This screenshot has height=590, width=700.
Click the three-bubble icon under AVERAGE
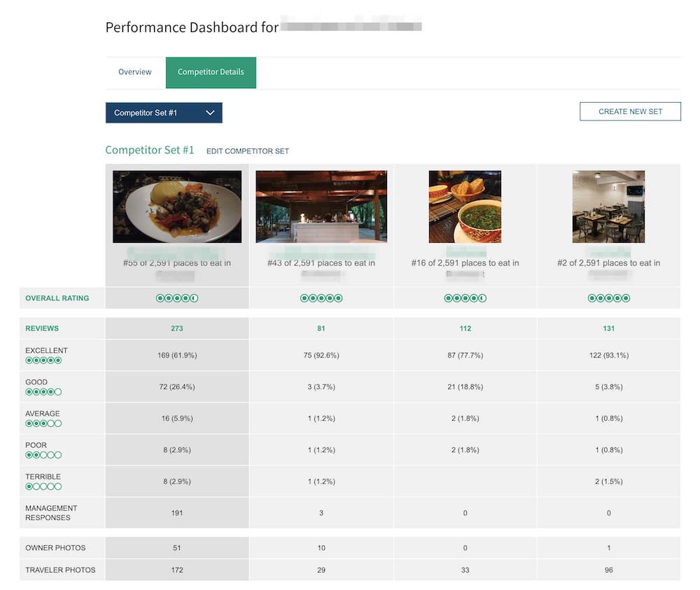point(43,423)
